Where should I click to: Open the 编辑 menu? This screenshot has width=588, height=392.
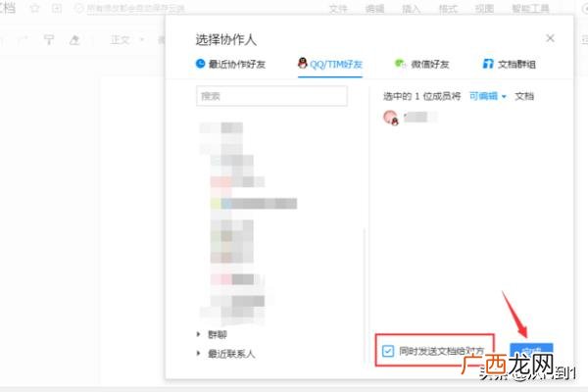[374, 8]
